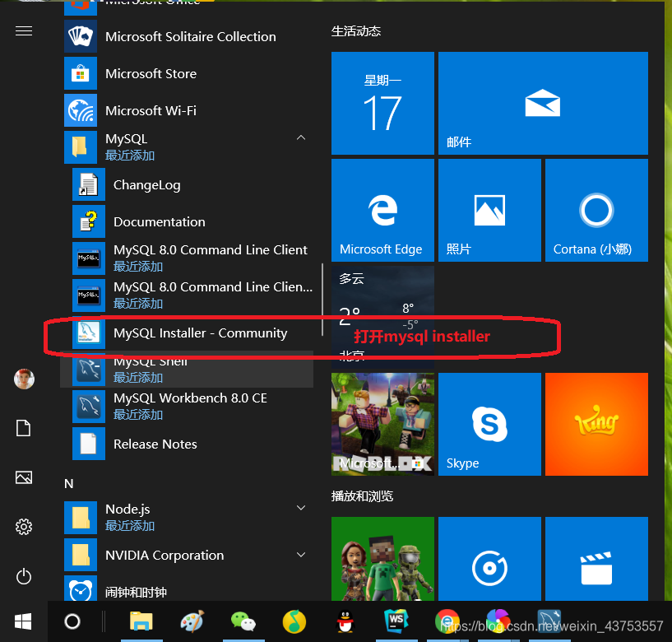Open the Pictures sidebar icon
Viewport: 672px width, 642px height.
point(24,477)
